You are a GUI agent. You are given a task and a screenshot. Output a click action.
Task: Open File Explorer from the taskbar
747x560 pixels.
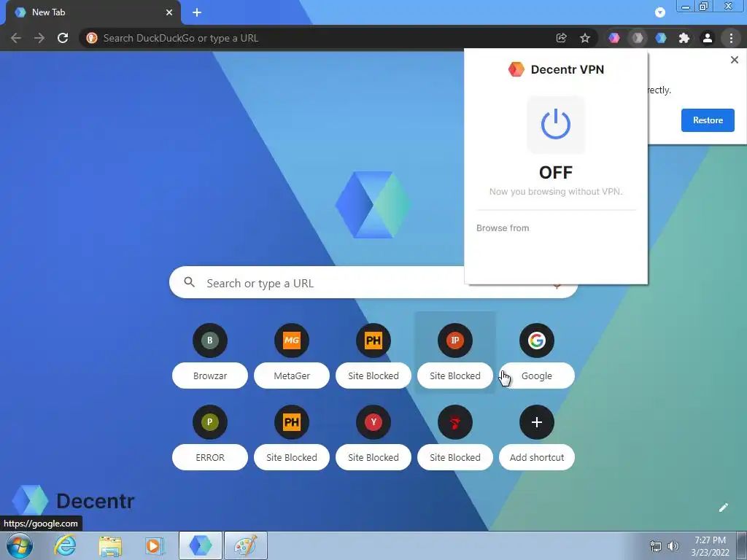click(x=110, y=545)
